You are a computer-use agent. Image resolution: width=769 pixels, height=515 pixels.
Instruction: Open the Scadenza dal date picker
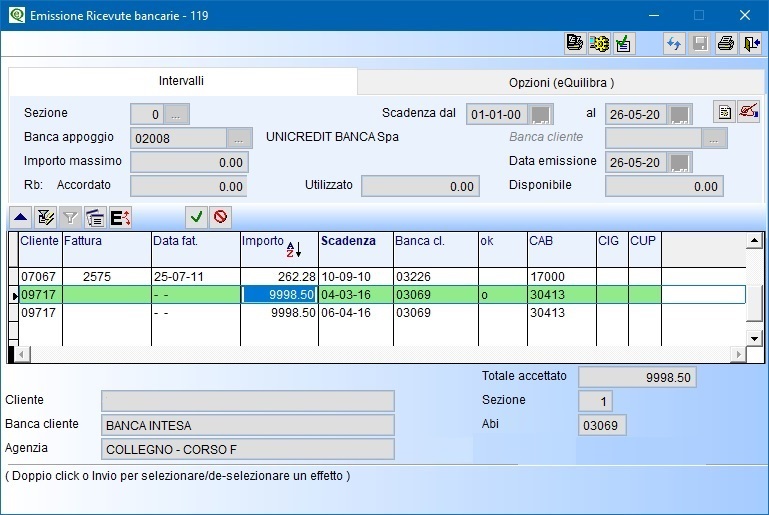(x=541, y=113)
